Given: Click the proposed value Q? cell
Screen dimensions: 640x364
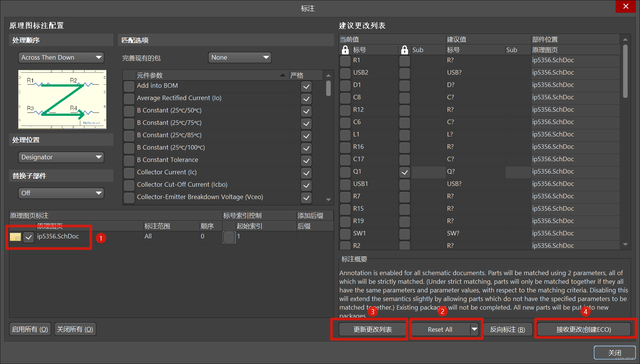Looking at the screenshot, I should coord(475,172).
